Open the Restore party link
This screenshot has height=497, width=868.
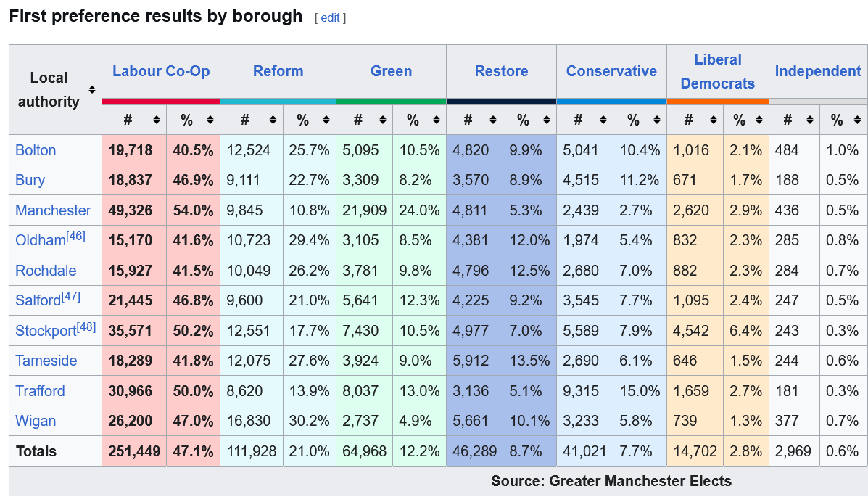tap(501, 72)
